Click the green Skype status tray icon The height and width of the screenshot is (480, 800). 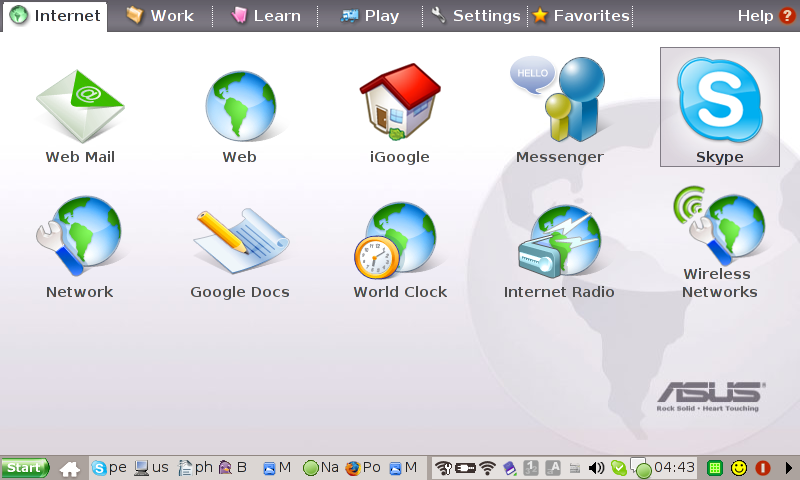[x=618, y=468]
